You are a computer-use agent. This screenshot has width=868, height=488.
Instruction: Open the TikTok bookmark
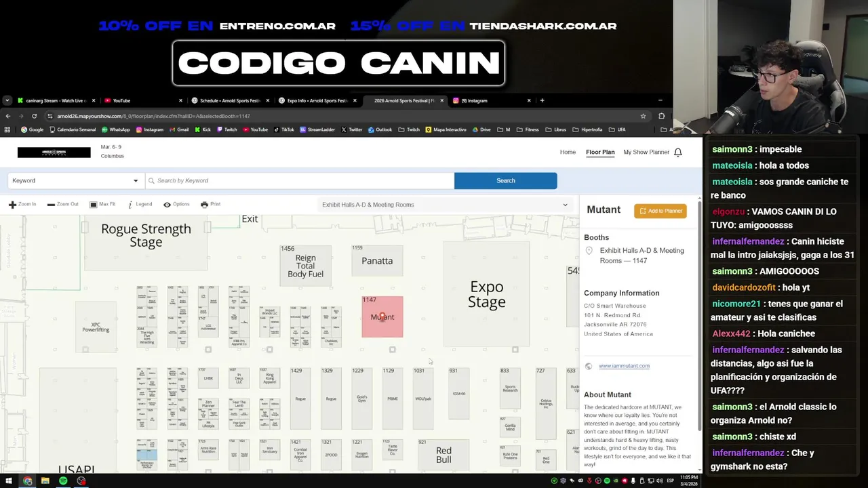[x=283, y=129]
